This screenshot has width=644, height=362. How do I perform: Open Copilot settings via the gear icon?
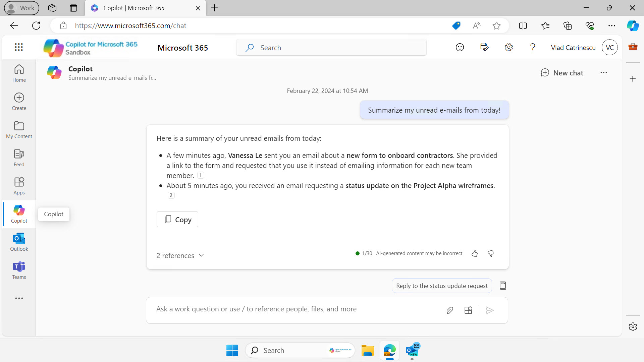508,47
